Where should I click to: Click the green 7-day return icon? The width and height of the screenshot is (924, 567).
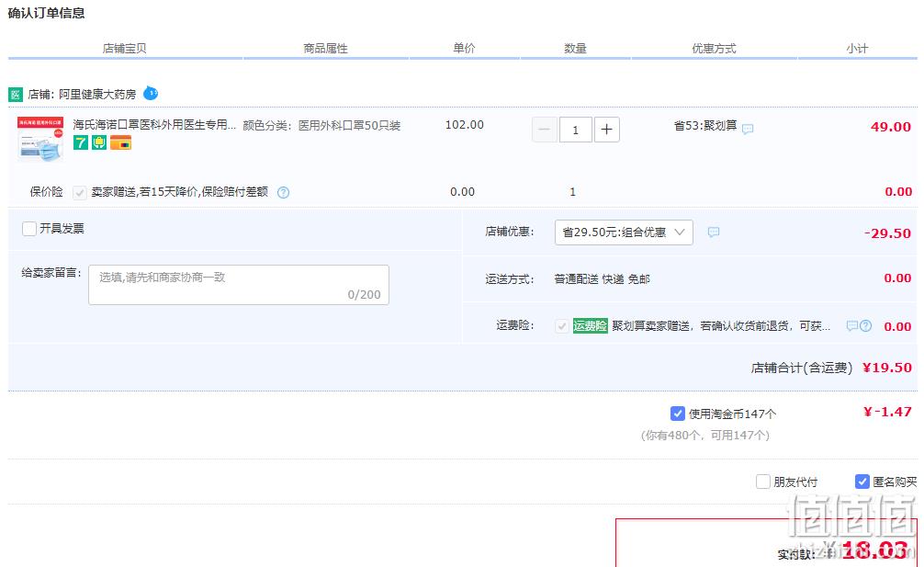click(x=80, y=142)
